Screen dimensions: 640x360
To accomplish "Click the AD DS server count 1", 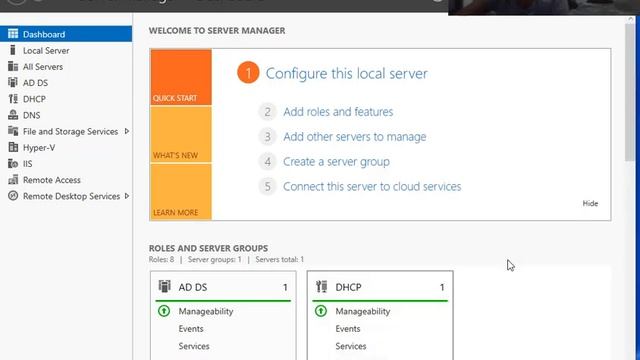I will (x=285, y=287).
